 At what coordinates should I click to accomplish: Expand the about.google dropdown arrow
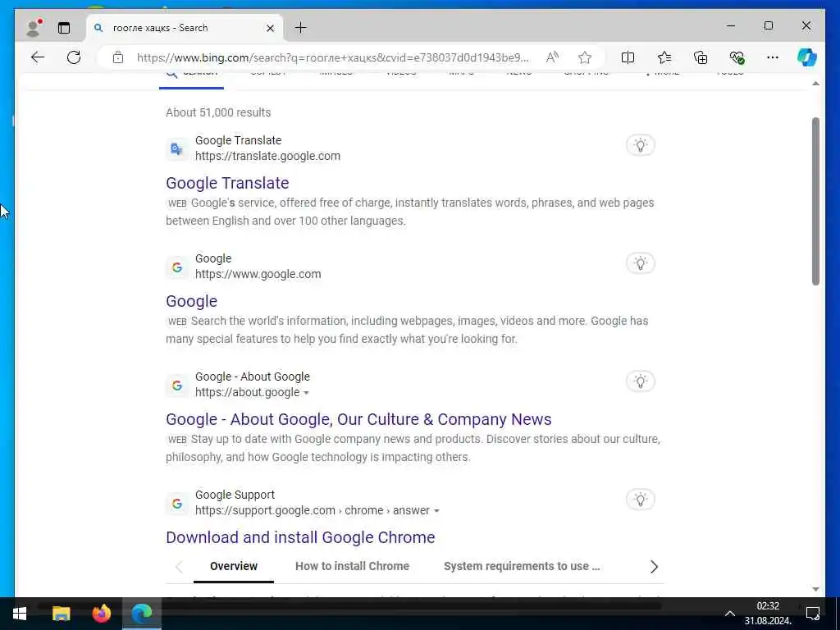click(x=306, y=393)
